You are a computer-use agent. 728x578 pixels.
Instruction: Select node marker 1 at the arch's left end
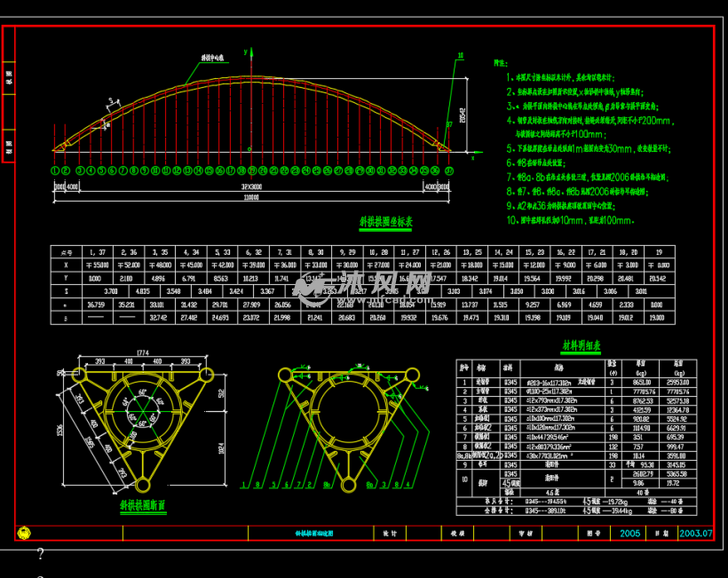click(x=55, y=170)
